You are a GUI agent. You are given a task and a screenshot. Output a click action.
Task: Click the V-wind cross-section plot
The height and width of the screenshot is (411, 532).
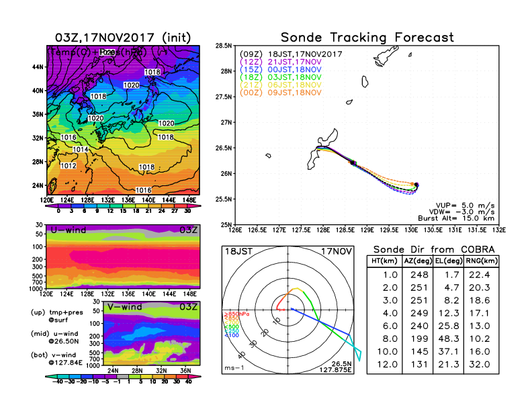151,333
